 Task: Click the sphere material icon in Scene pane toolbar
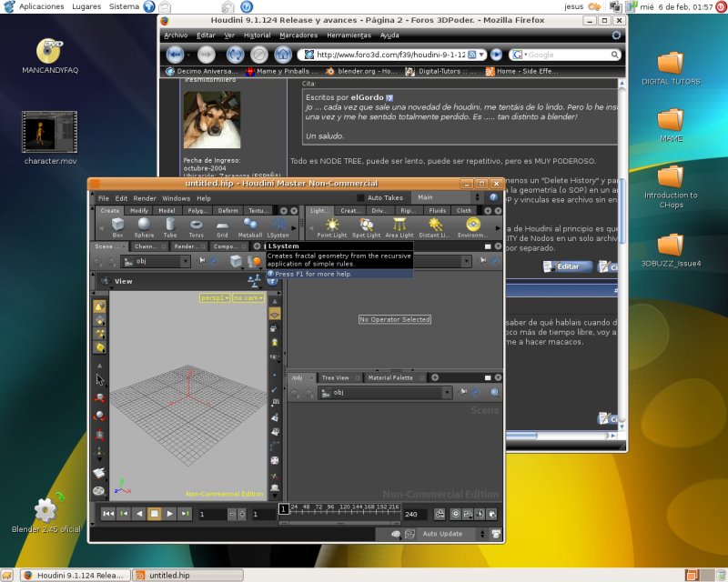[x=256, y=261]
